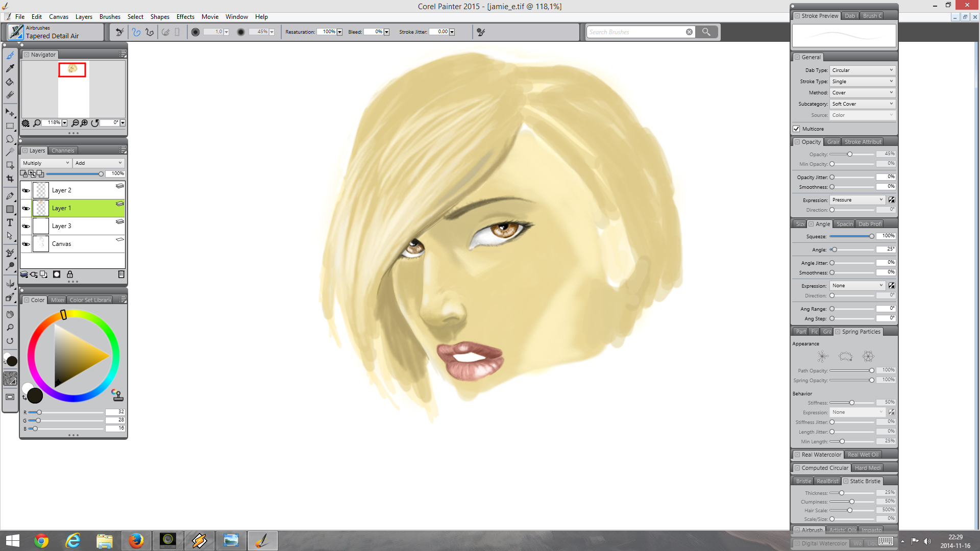980x551 pixels.
Task: Switch to the Channels tab
Action: pos(63,151)
